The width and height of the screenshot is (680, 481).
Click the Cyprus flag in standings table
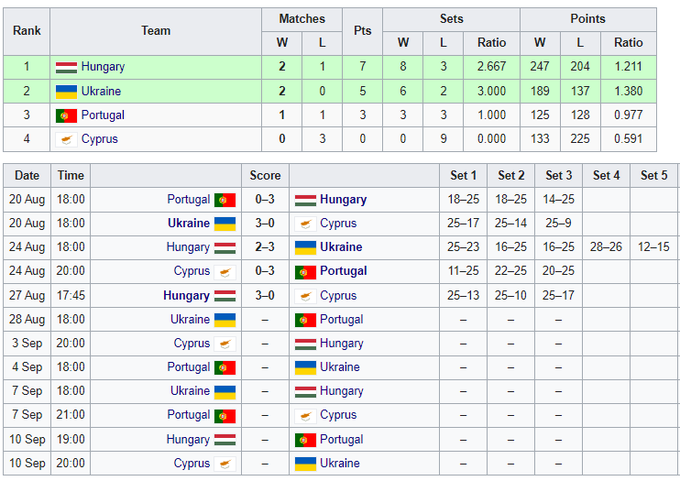pos(66,139)
